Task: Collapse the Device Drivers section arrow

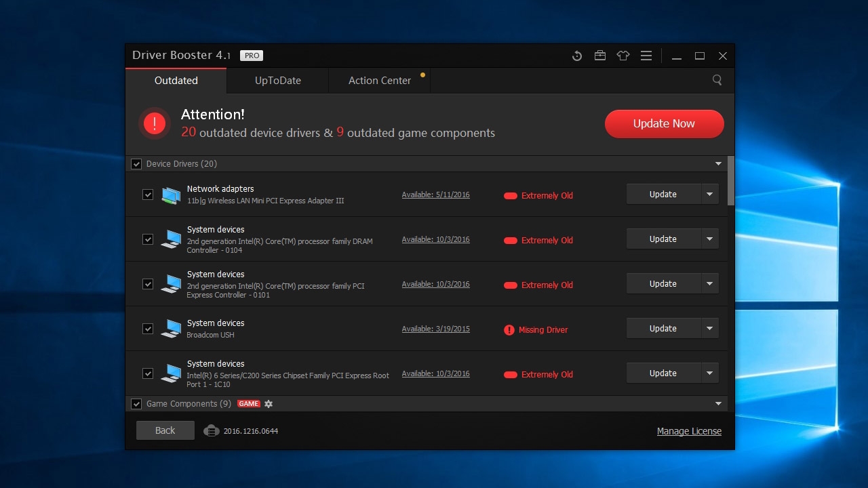Action: (x=719, y=164)
